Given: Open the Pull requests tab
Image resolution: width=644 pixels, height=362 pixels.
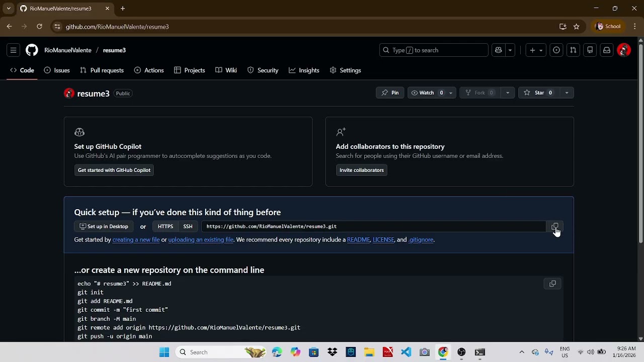Looking at the screenshot, I should [x=102, y=70].
